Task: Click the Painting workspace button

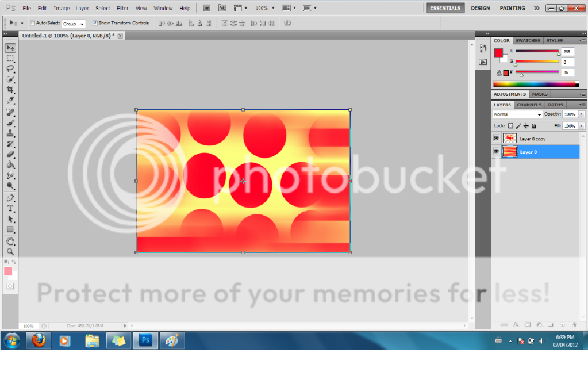Action: tap(512, 8)
